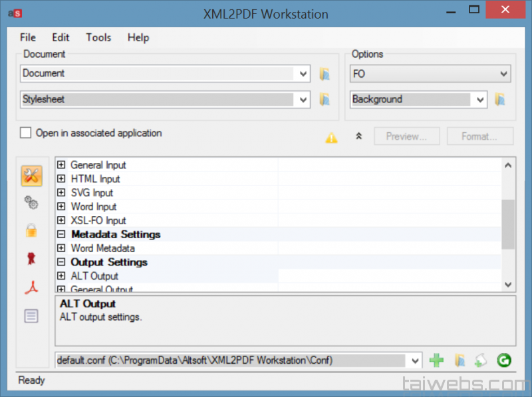Viewport: 532px width, 397px height.
Task: Open the Stylesheet combo box dropdown
Action: [303, 100]
